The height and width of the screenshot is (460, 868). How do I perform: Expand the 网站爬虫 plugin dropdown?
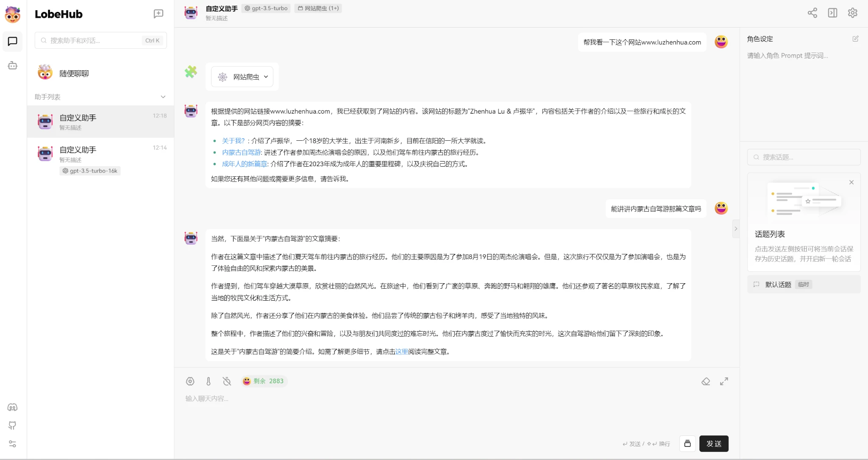266,77
